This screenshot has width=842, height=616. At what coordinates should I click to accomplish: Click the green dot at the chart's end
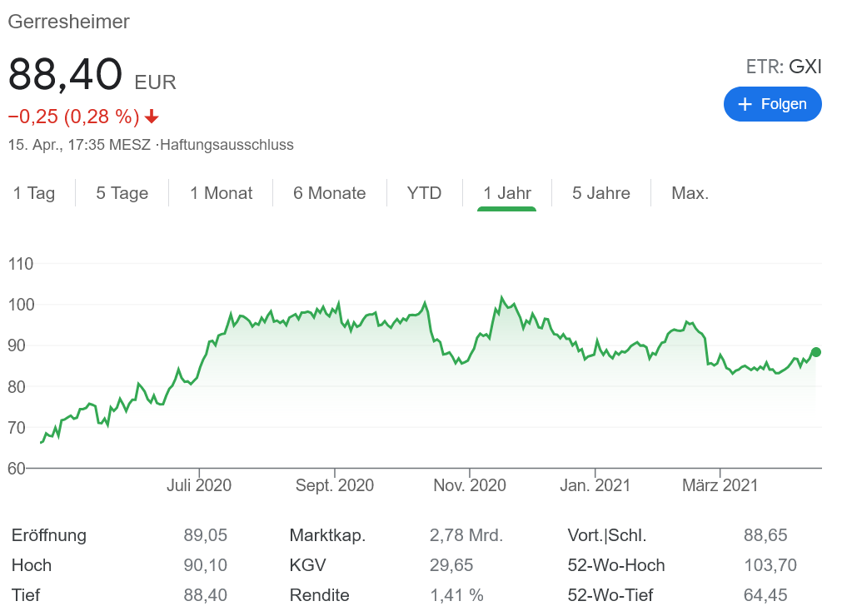(815, 352)
